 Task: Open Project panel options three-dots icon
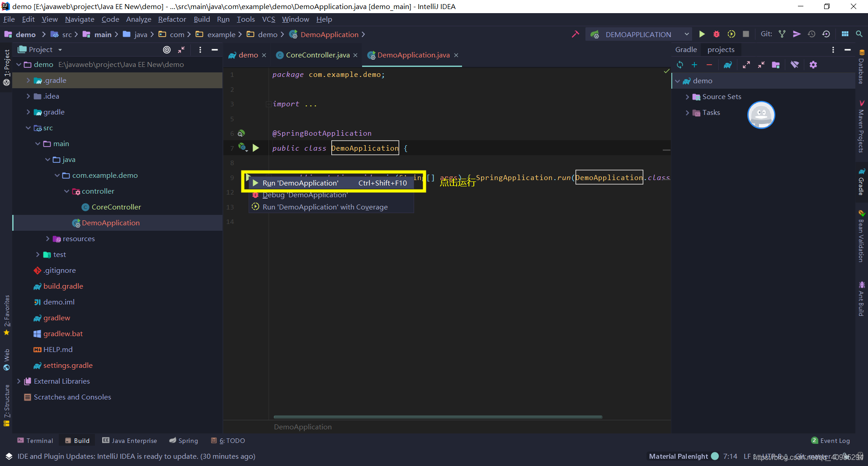point(200,50)
